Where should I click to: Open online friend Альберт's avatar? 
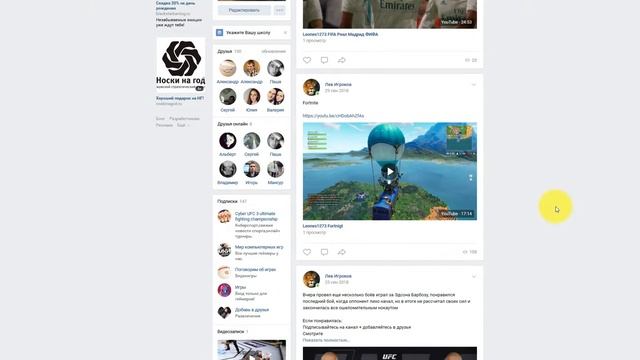click(227, 141)
